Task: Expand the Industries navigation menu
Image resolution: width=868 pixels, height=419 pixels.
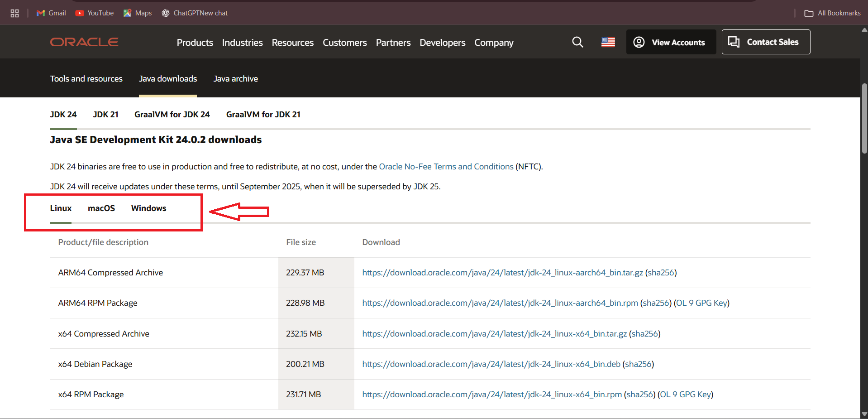Action: click(x=242, y=43)
